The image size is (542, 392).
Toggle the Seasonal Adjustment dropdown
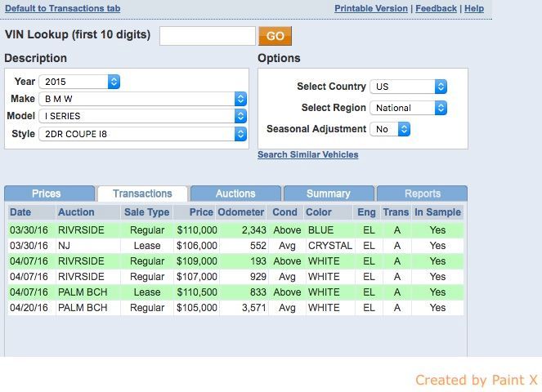pyautogui.click(x=391, y=129)
